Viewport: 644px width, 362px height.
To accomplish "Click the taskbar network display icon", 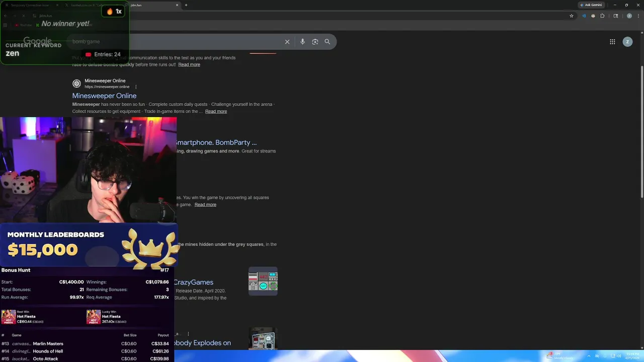I will pyautogui.click(x=612, y=356).
